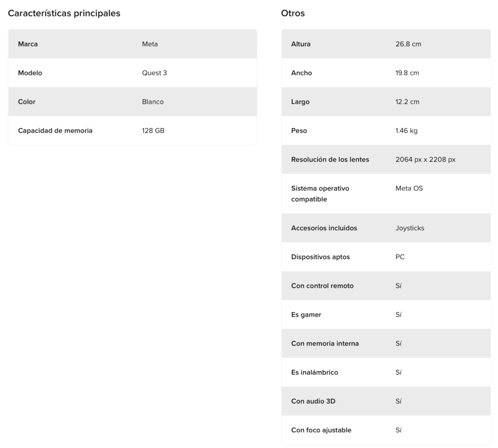Click the Dispositivos aptos label
Image resolution: width=498 pixels, height=448 pixels.
tap(320, 257)
